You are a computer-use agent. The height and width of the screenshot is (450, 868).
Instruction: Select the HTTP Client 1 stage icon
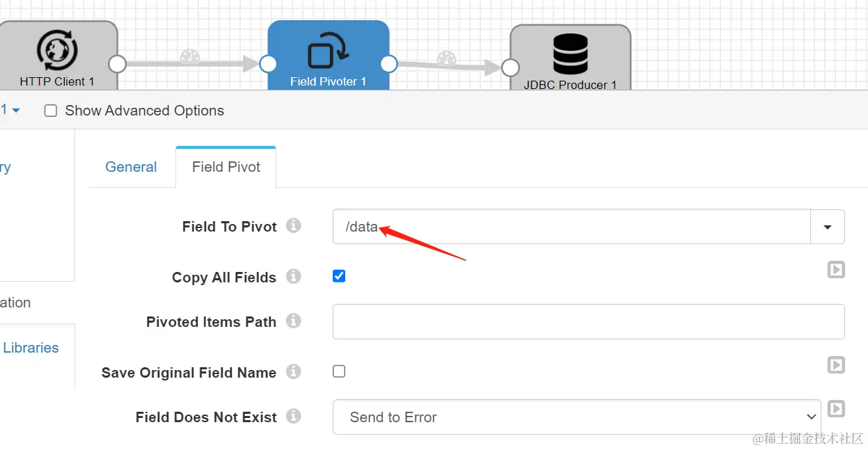pos(56,51)
